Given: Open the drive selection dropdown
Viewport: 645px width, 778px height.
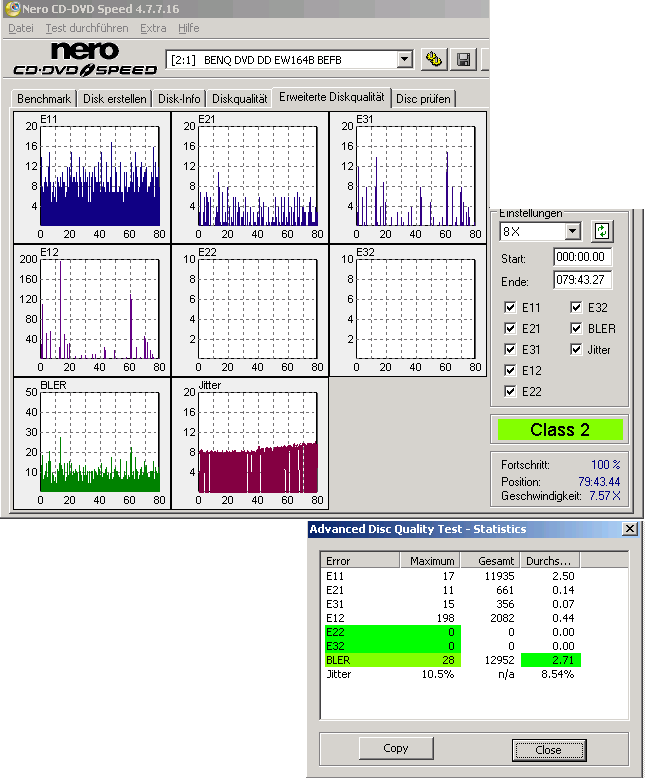Looking at the screenshot, I should tap(404, 60).
